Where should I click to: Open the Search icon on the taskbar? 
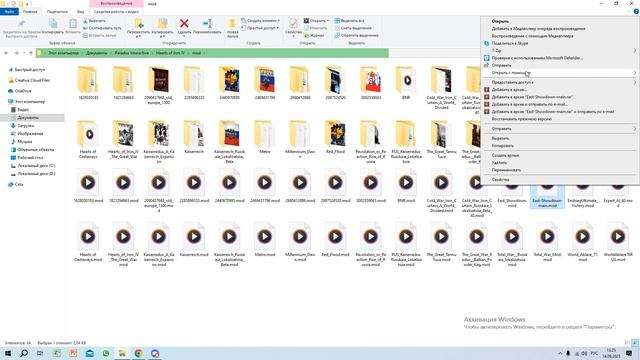click(24, 353)
